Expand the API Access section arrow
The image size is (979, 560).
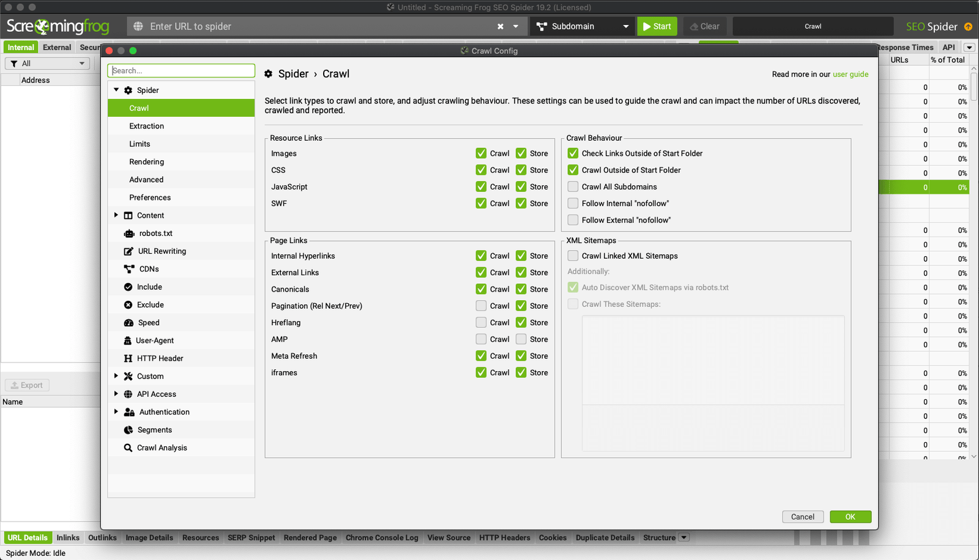click(116, 394)
